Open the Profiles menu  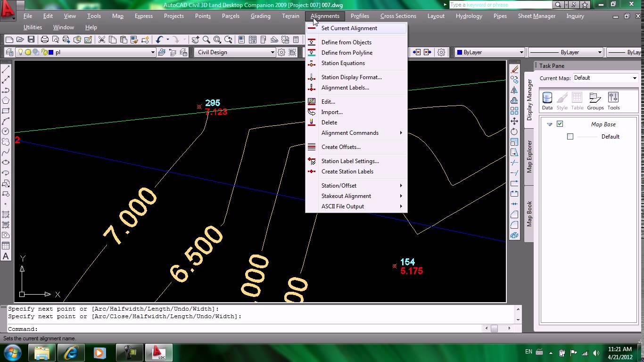(x=360, y=16)
